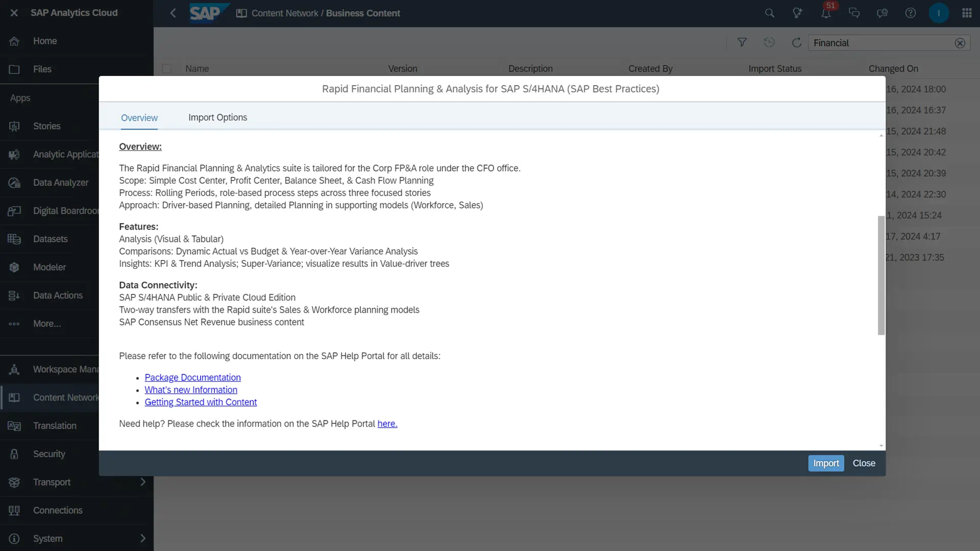Show more apps via More...
Screen dimensions: 980x551
click(x=49, y=323)
